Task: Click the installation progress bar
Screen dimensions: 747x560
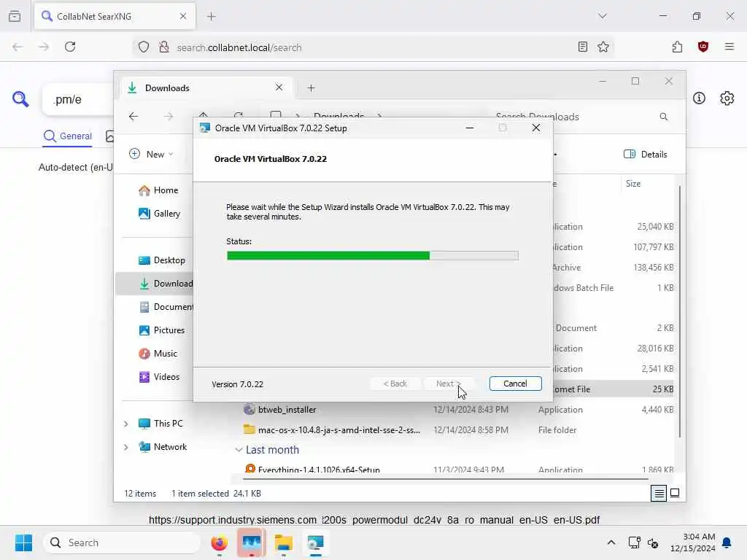Action: (372, 256)
